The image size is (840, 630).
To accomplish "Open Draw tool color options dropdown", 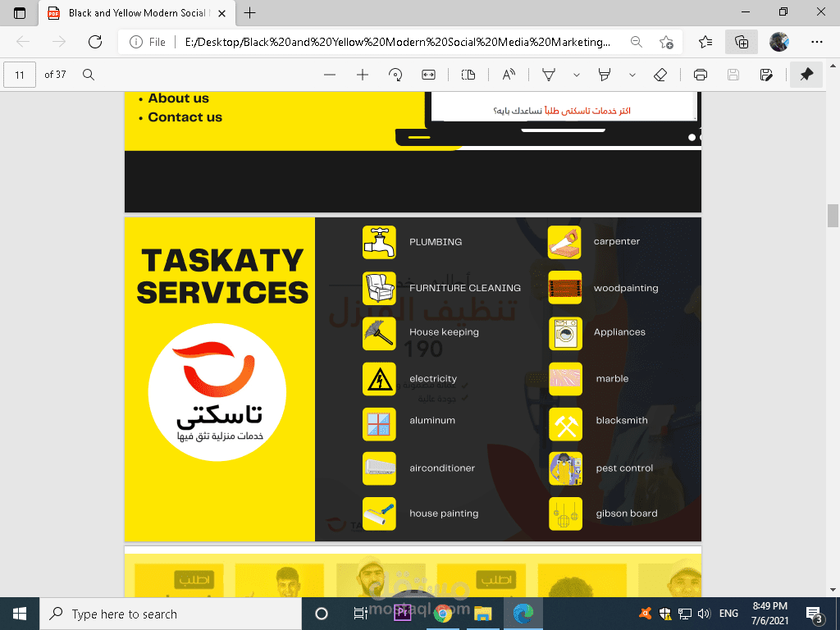I will coord(577,75).
